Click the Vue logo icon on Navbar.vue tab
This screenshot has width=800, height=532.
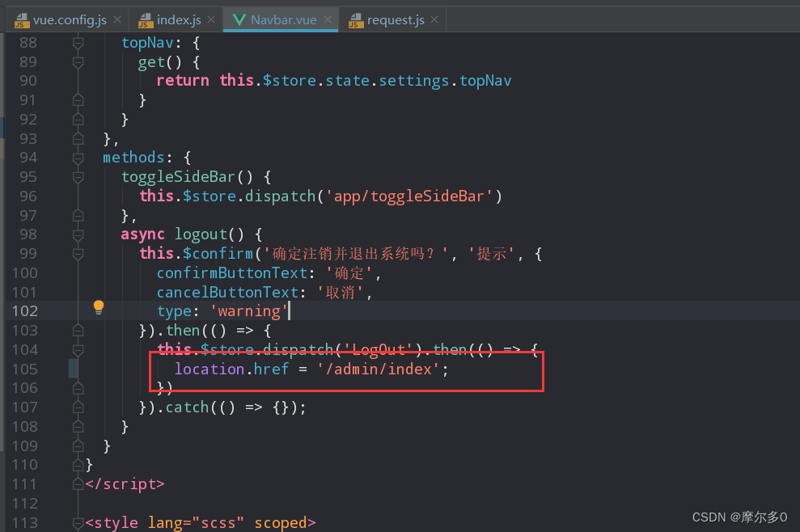[x=239, y=20]
